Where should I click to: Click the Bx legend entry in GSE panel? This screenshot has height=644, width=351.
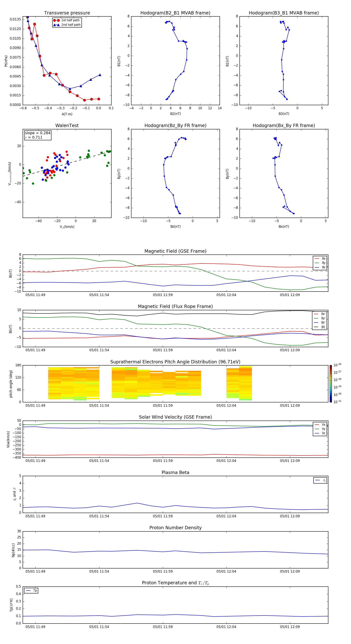pyautogui.click(x=320, y=259)
